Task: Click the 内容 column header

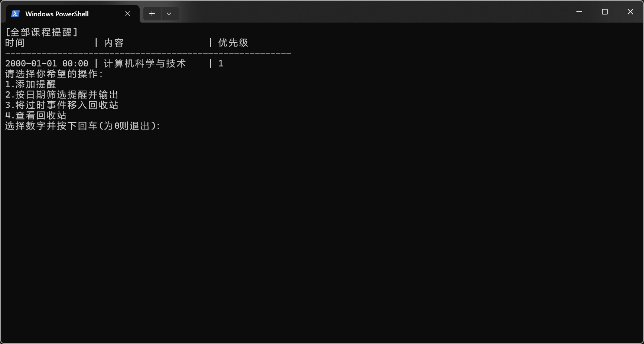Action: 114,43
